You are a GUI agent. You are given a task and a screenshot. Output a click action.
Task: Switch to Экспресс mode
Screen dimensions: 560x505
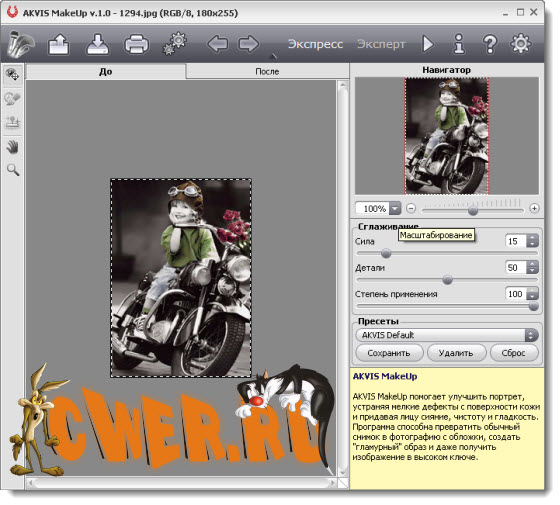315,44
